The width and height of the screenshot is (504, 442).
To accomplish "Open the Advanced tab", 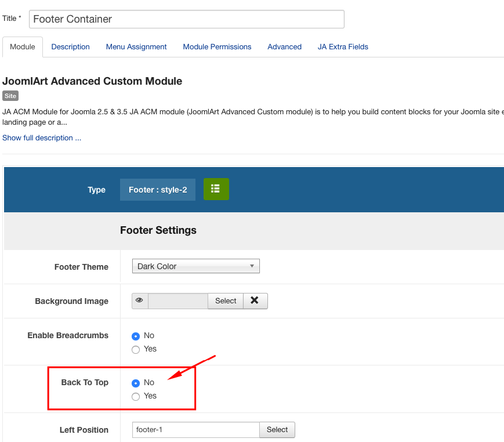I will 284,47.
